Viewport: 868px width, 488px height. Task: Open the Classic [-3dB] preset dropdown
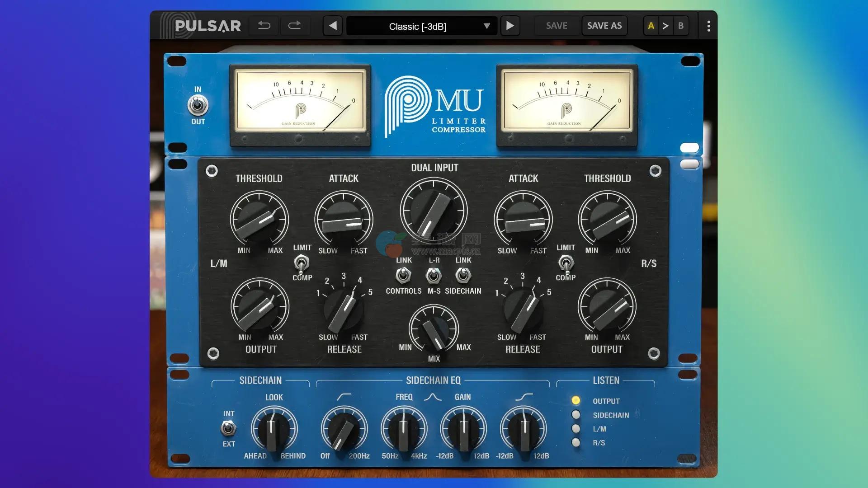[422, 26]
